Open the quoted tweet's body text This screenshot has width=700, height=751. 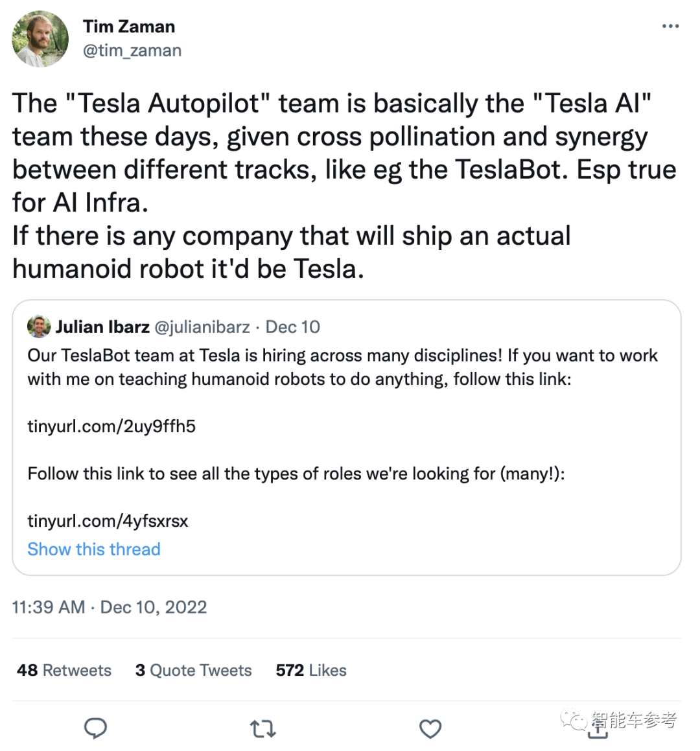pyautogui.click(x=342, y=367)
